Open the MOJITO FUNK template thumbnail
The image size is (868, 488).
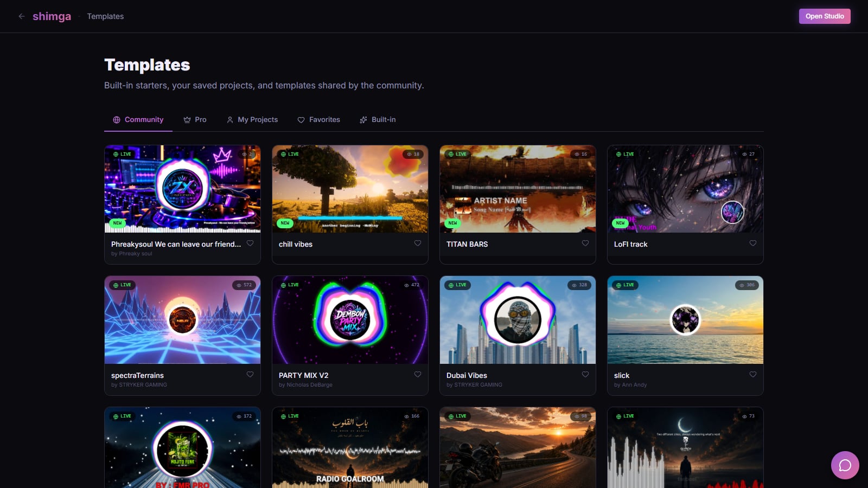[182, 448]
